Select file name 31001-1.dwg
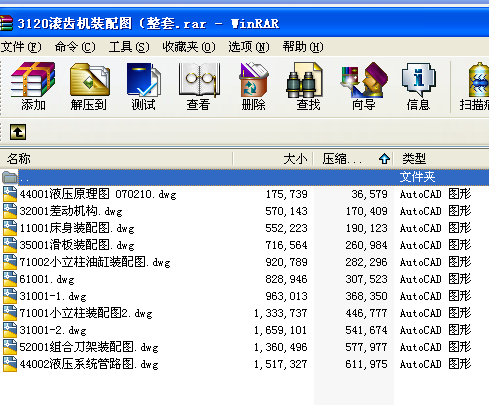 53,296
